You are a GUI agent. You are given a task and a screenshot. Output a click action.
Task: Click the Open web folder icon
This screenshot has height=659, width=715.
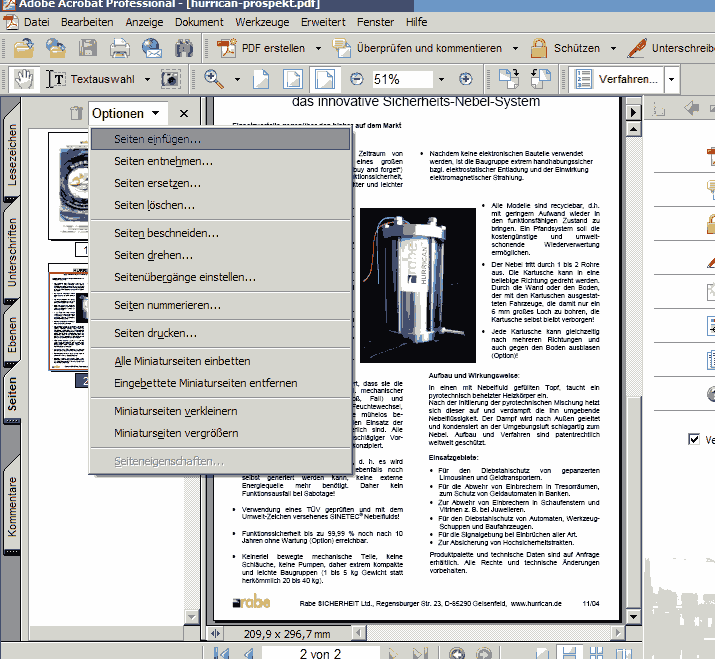56,48
